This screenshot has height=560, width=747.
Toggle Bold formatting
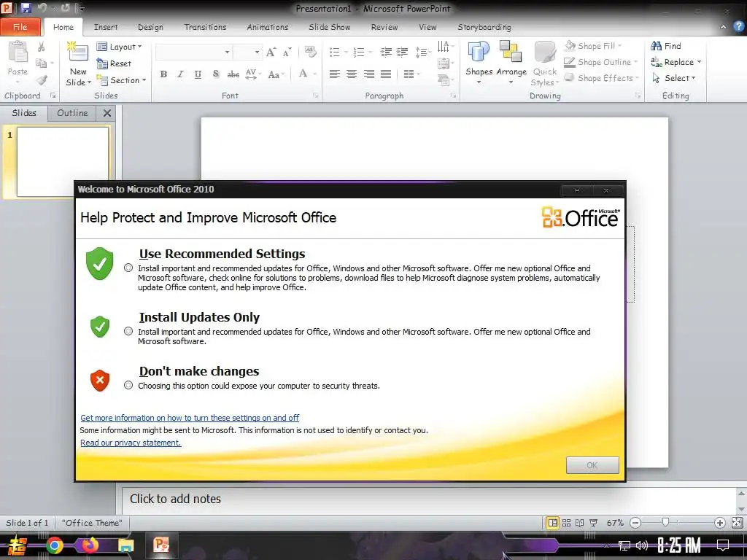coord(163,74)
